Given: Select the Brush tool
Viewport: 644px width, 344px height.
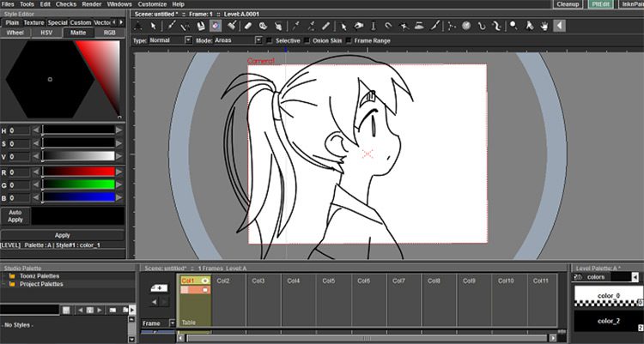Looking at the screenshot, I should 171,25.
